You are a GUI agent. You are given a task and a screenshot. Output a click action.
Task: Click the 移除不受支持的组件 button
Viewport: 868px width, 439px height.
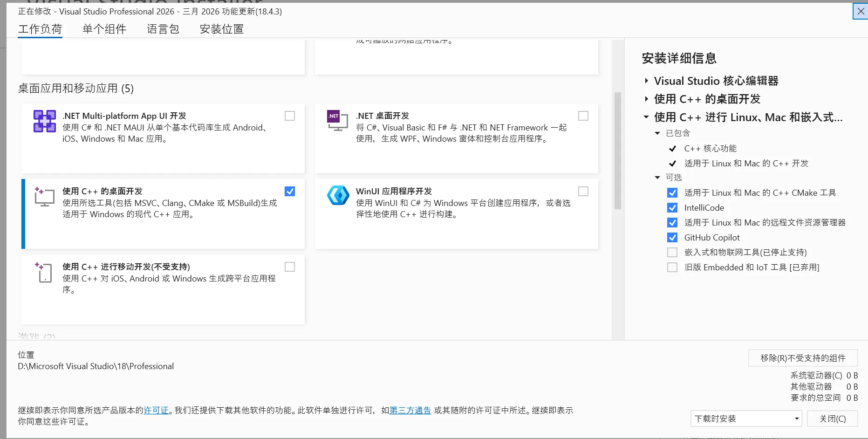coord(802,358)
